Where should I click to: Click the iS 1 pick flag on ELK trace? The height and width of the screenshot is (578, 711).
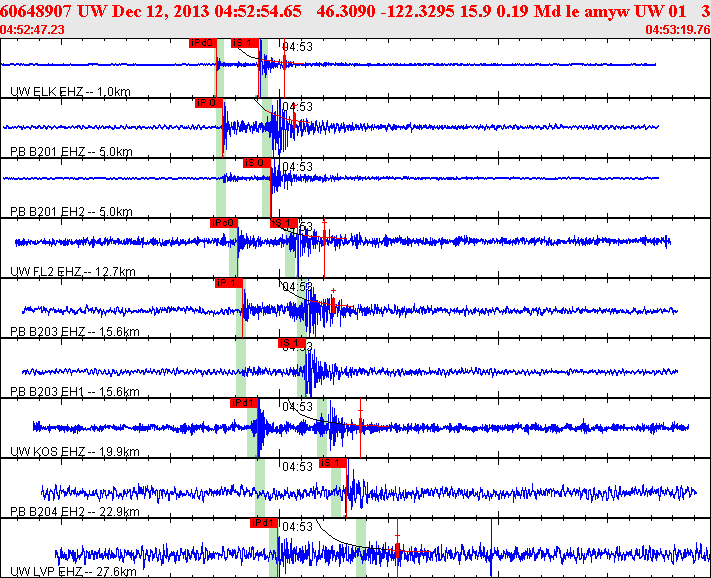[244, 43]
